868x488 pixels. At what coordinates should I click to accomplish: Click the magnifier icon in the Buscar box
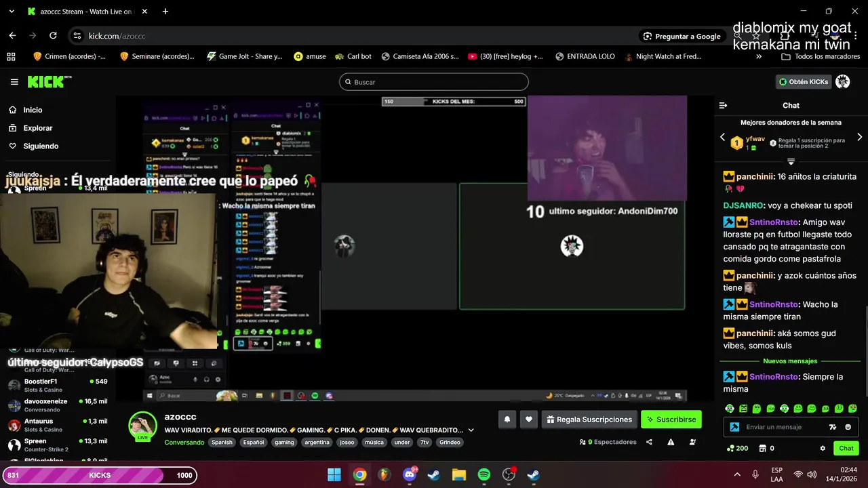pos(348,82)
